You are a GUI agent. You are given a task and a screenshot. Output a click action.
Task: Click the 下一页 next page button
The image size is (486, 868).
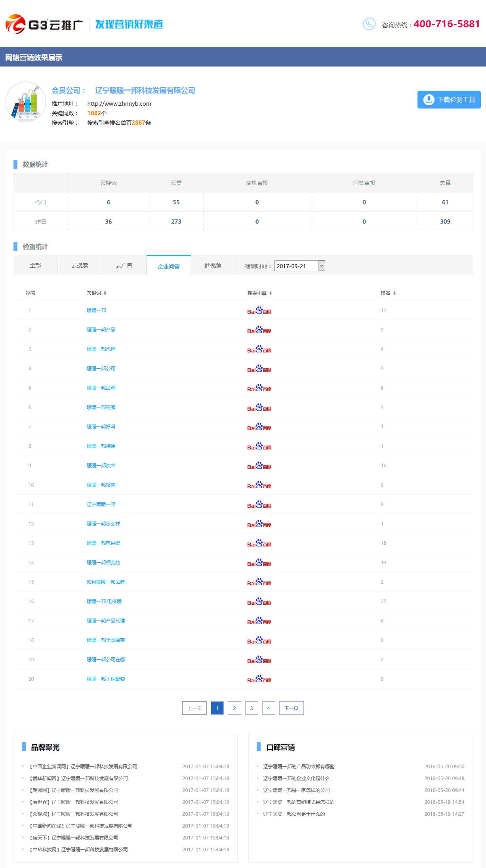click(x=291, y=708)
